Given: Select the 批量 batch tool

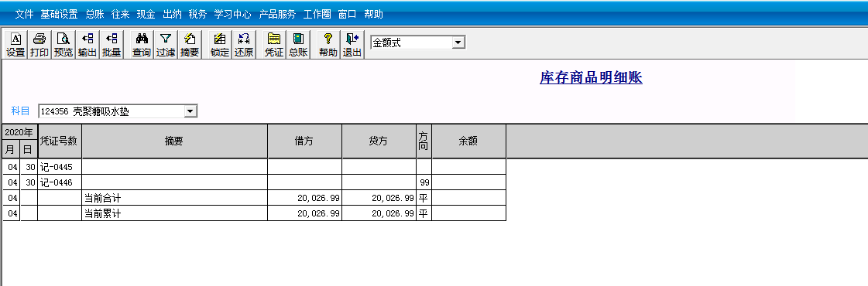Looking at the screenshot, I should [x=112, y=45].
